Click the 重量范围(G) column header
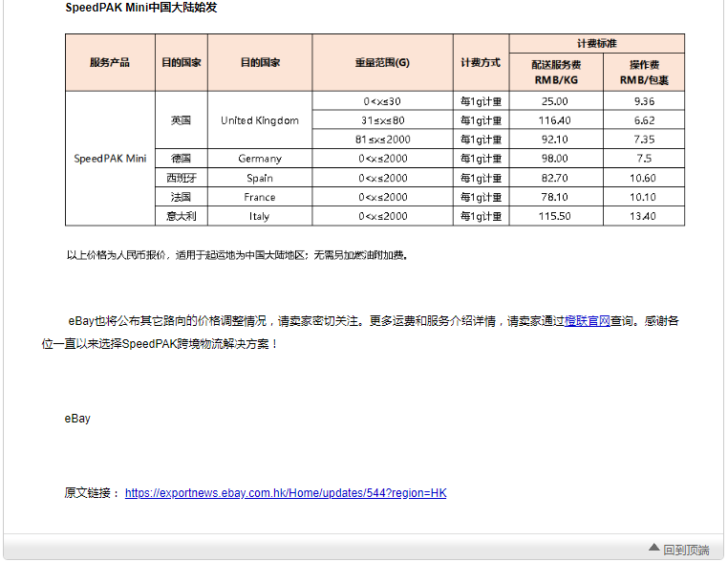The height and width of the screenshot is (562, 728). [382, 62]
